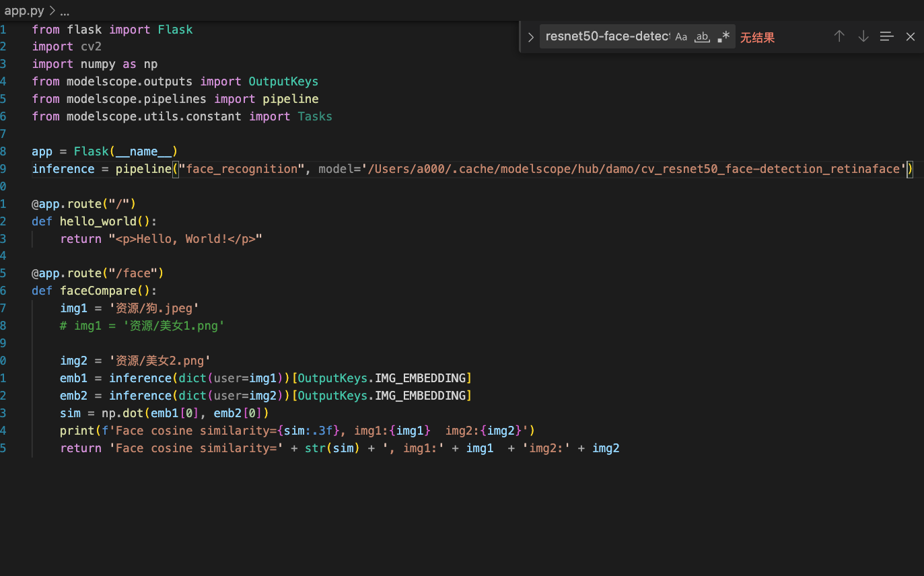Image resolution: width=924 pixels, height=576 pixels.
Task: Click the /Users/a000/.cache model path string
Action: pyautogui.click(x=633, y=169)
